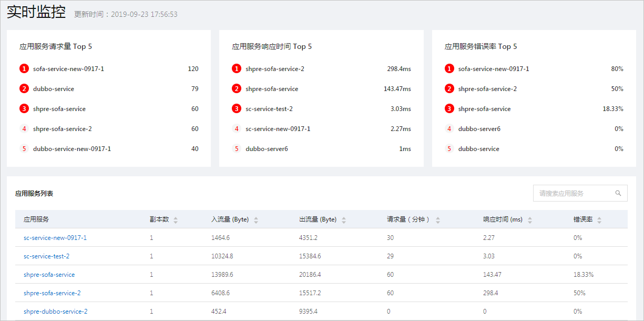Sort table by 响应时间 (ms) column
Image resolution: width=644 pixels, height=321 pixels.
point(529,220)
